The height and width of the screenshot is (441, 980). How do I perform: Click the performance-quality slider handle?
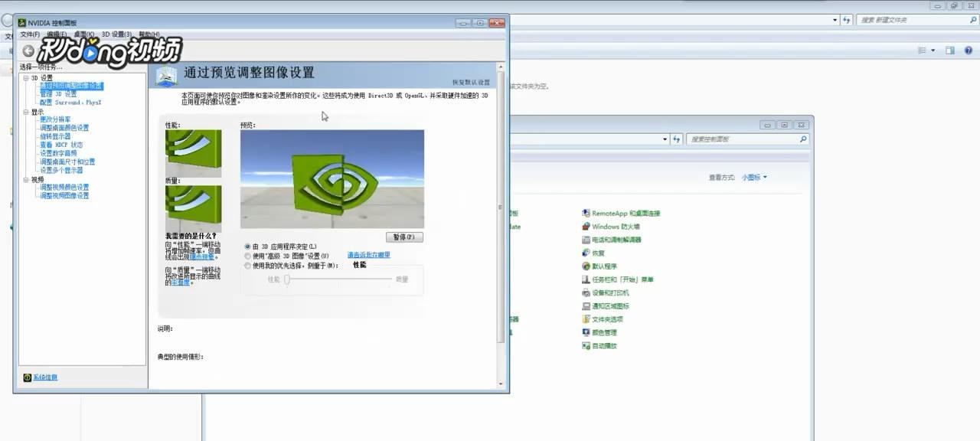[x=286, y=279]
